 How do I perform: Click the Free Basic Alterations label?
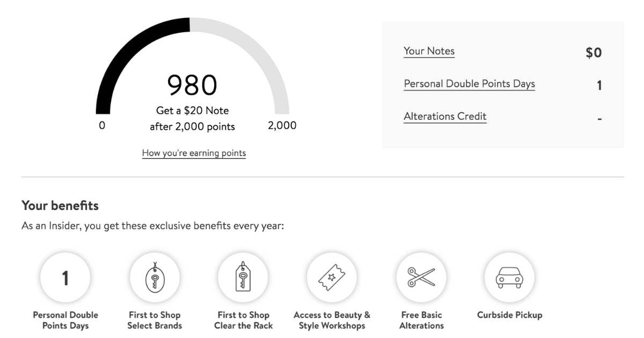tap(422, 320)
